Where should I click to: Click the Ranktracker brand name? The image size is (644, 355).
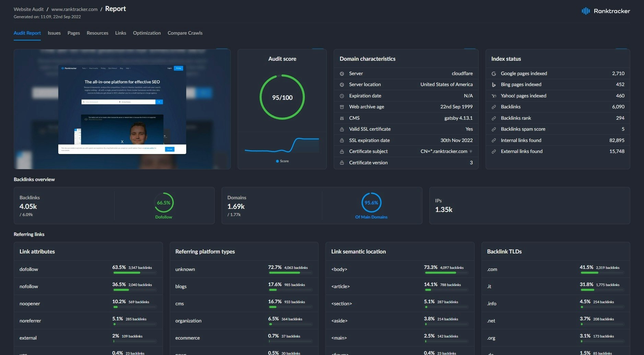[x=612, y=11]
